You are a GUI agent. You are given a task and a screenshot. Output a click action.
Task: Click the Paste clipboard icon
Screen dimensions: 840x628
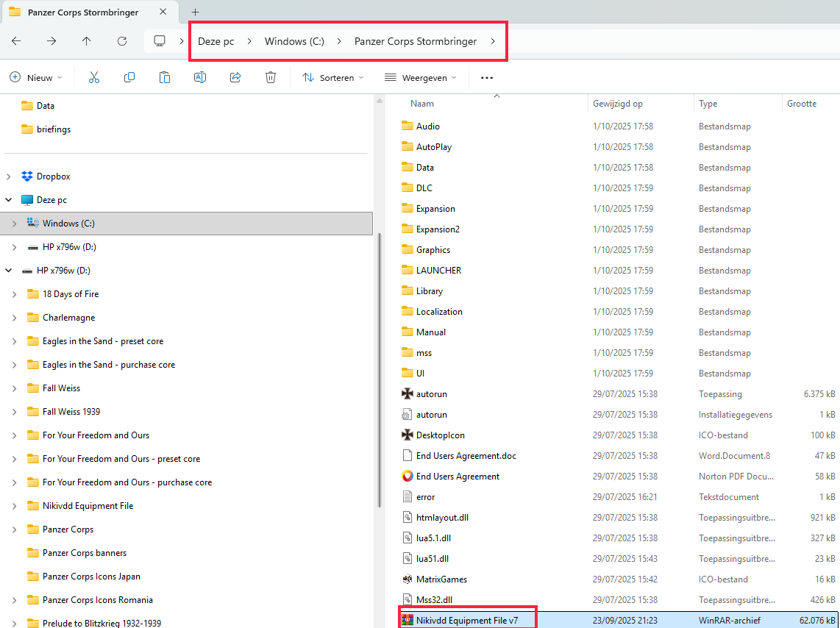(165, 77)
